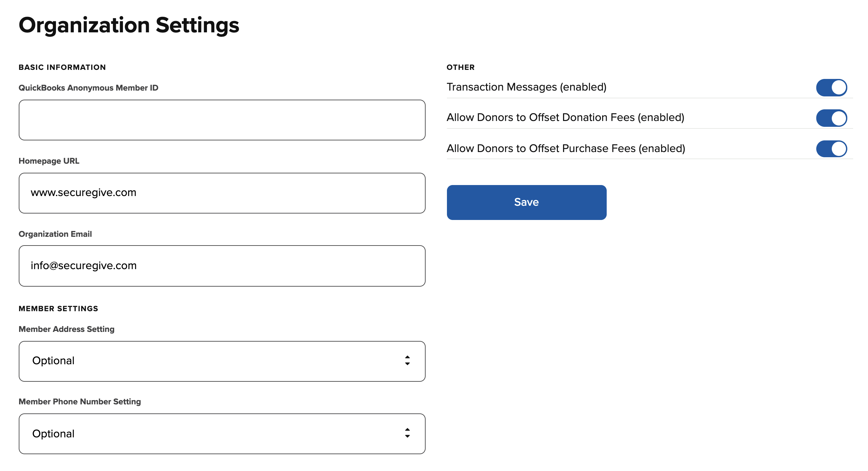Toggle Allow Donors to Offset Donation Fees
This screenshot has height=471, width=868.
(x=831, y=118)
